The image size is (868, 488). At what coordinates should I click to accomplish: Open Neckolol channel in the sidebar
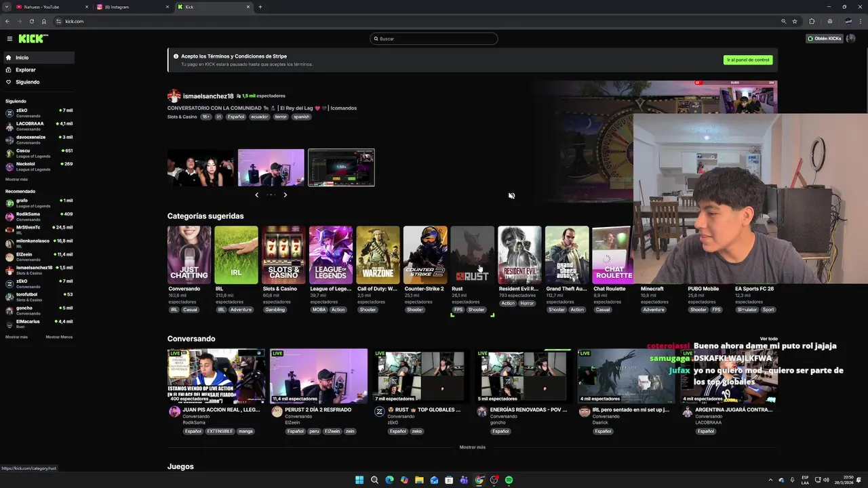coord(38,166)
